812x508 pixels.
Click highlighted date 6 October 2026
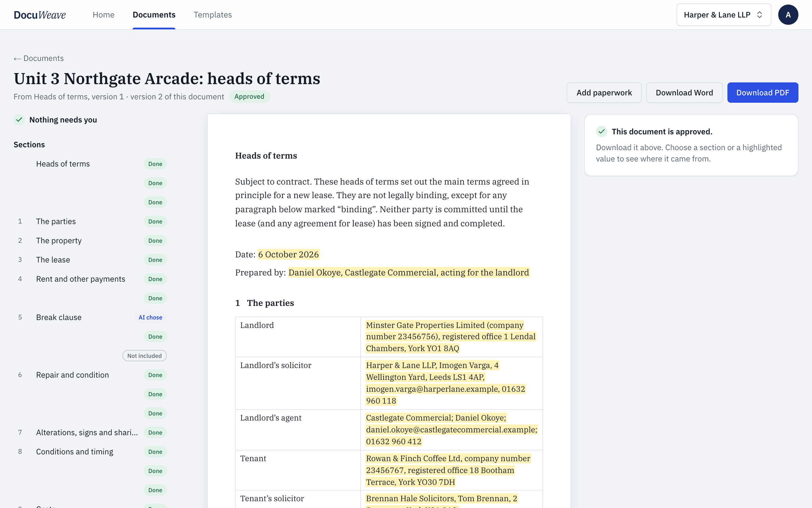pyautogui.click(x=288, y=254)
